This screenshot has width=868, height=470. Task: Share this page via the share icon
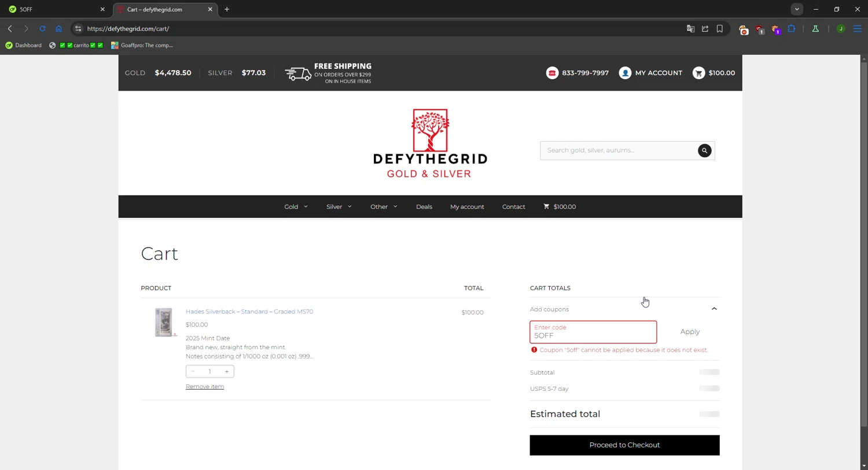tap(705, 28)
